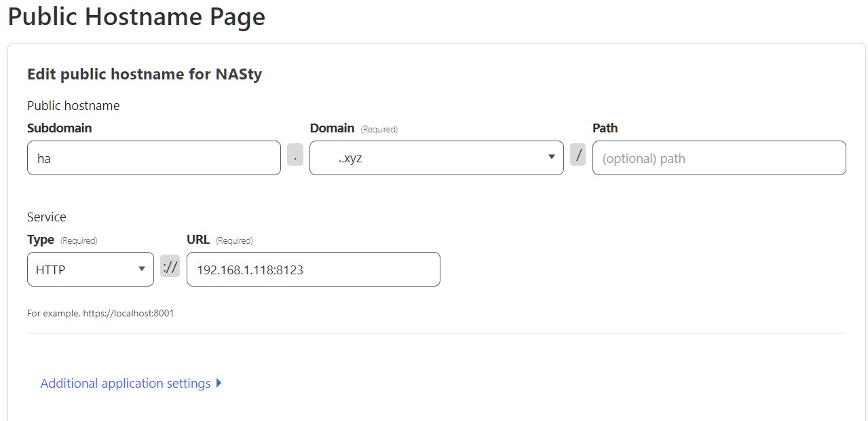Click the Subdomain field containing 'ha'
This screenshot has height=421, width=868.
(x=154, y=158)
